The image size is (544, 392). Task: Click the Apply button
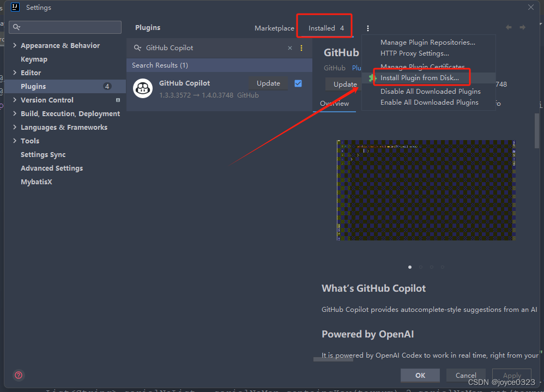pos(512,375)
